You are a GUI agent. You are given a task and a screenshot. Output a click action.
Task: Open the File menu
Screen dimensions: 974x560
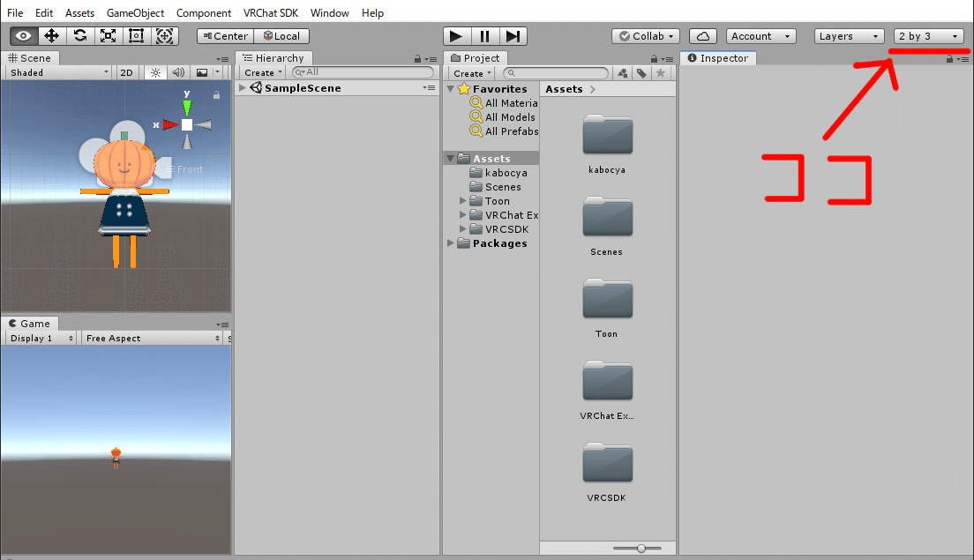click(15, 13)
